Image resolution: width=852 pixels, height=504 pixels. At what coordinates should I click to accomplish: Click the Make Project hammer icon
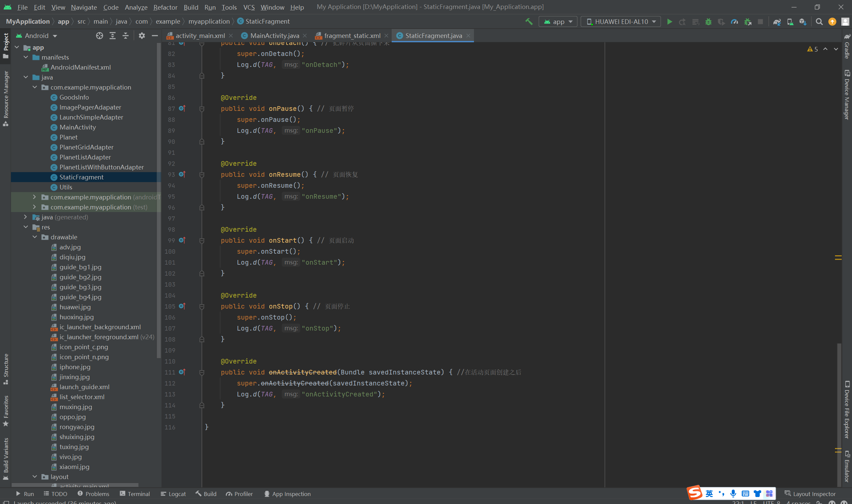point(529,21)
